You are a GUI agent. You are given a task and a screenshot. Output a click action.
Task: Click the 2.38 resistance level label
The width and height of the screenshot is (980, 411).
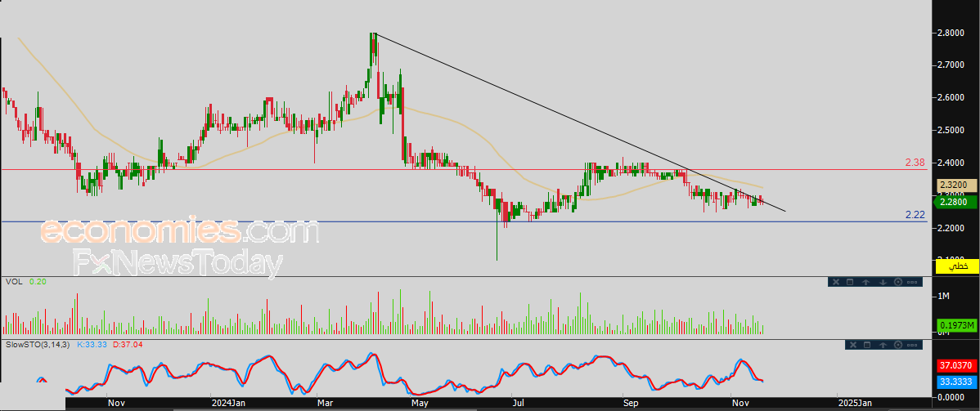tap(915, 163)
